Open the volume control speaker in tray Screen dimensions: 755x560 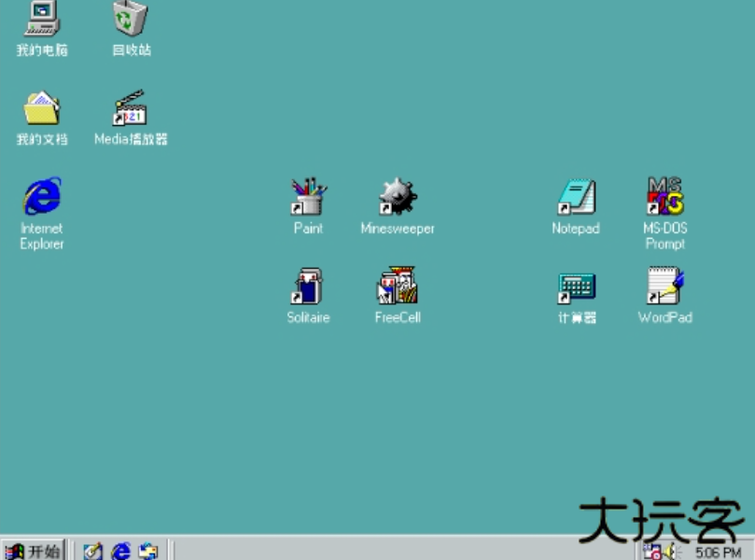tap(669, 551)
